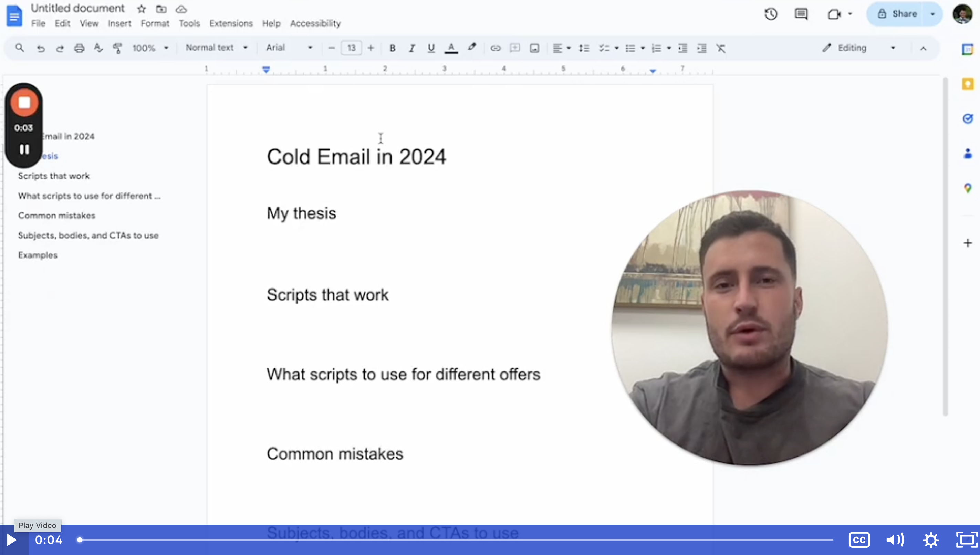Click the move to folder icon
The image size is (980, 555).
(x=161, y=9)
